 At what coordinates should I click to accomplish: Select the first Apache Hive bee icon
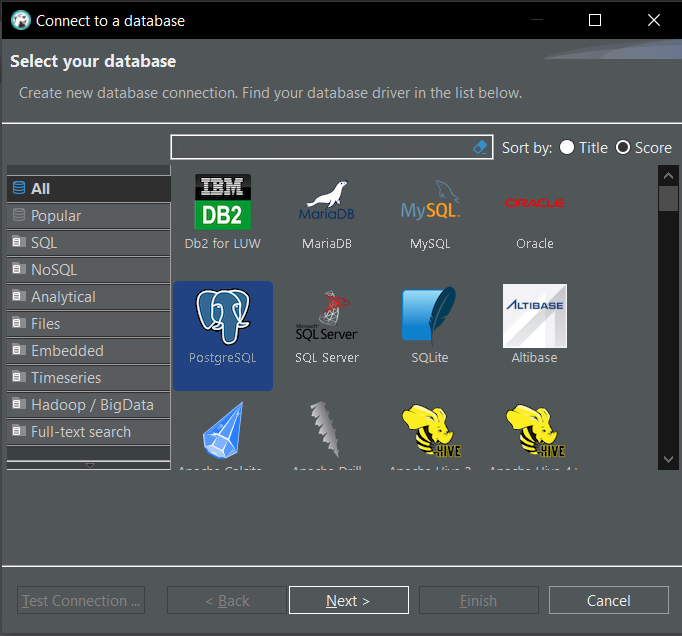431,431
